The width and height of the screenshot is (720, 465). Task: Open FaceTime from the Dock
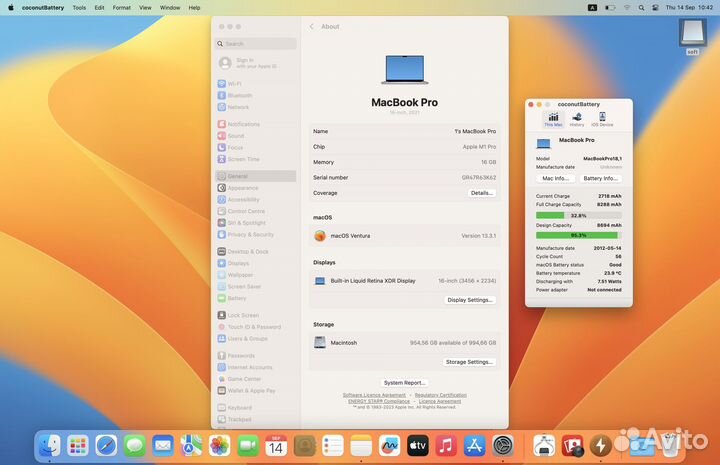[x=248, y=445]
